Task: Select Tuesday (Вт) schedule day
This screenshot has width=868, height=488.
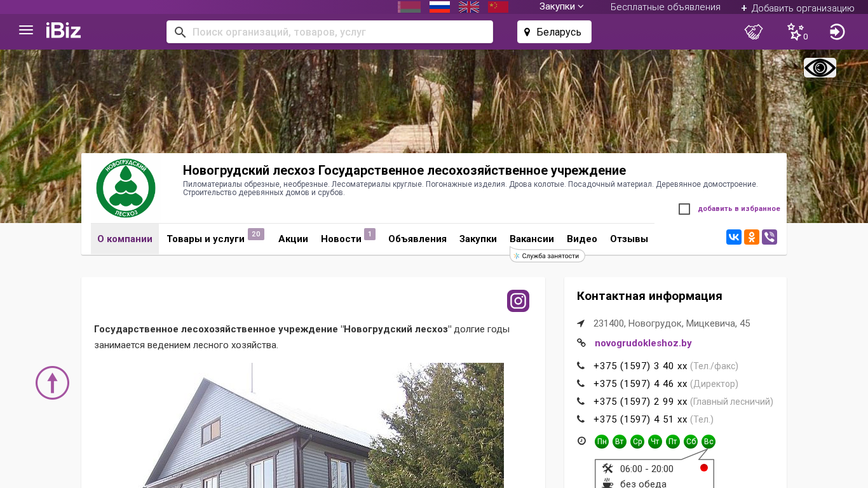Action: [x=620, y=442]
